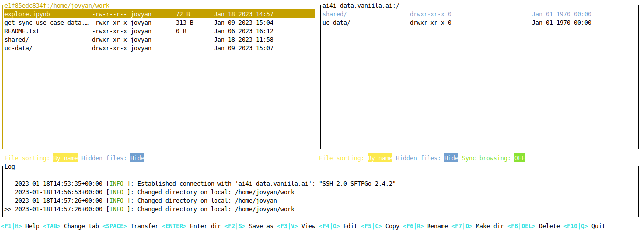This screenshot has height=234, width=644.
Task: Change remote file sorting By name
Action: click(x=380, y=158)
